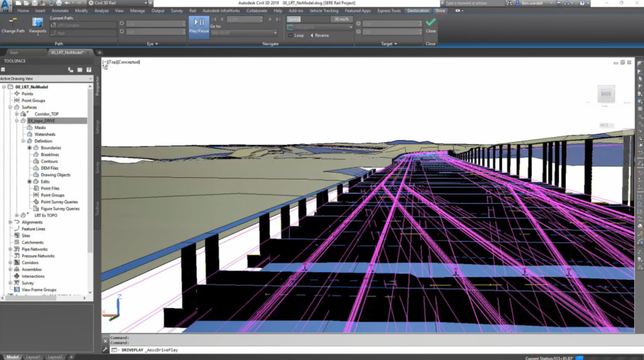Click the Plot printer icon in quick access
Screen dimensions: 644x360
59,3
